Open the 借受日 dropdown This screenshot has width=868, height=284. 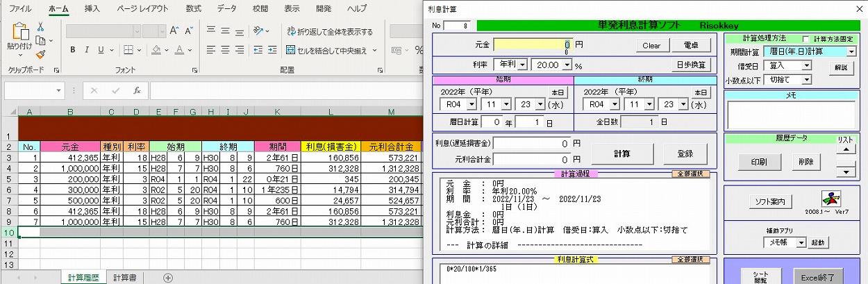pos(806,65)
